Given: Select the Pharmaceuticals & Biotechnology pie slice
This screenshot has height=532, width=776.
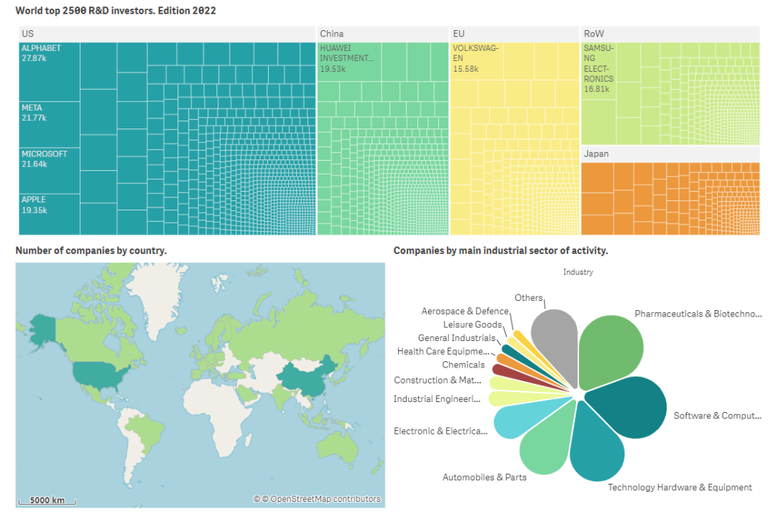Looking at the screenshot, I should [x=611, y=349].
